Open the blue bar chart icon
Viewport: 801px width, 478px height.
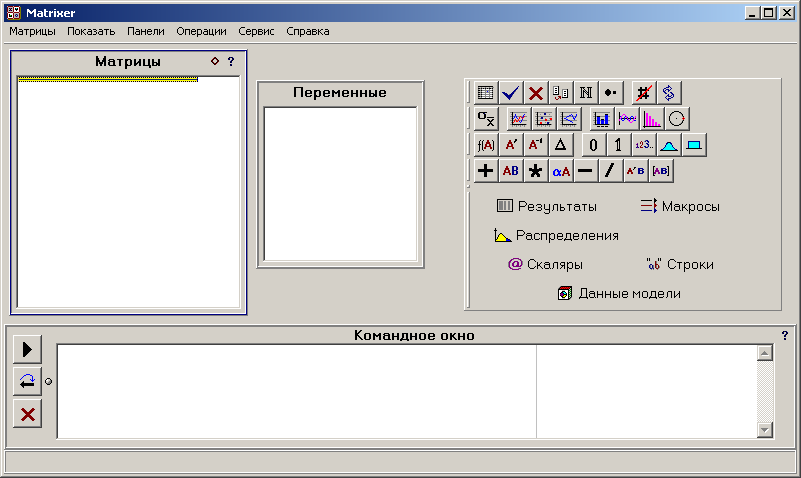coord(602,118)
